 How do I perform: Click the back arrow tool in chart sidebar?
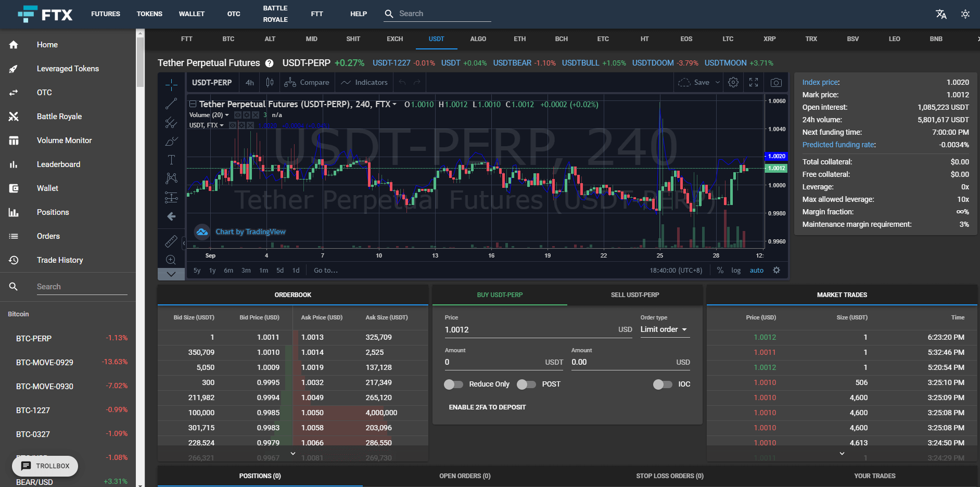pos(171,216)
